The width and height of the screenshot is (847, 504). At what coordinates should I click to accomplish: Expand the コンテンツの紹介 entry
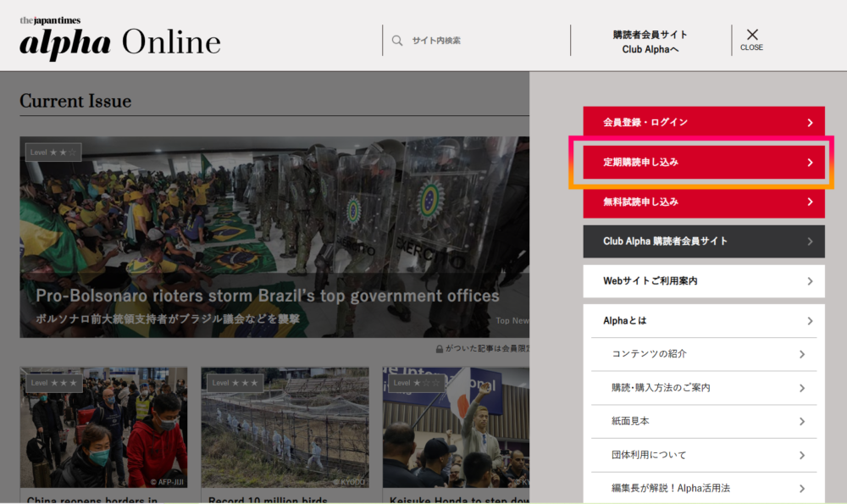[703, 354]
